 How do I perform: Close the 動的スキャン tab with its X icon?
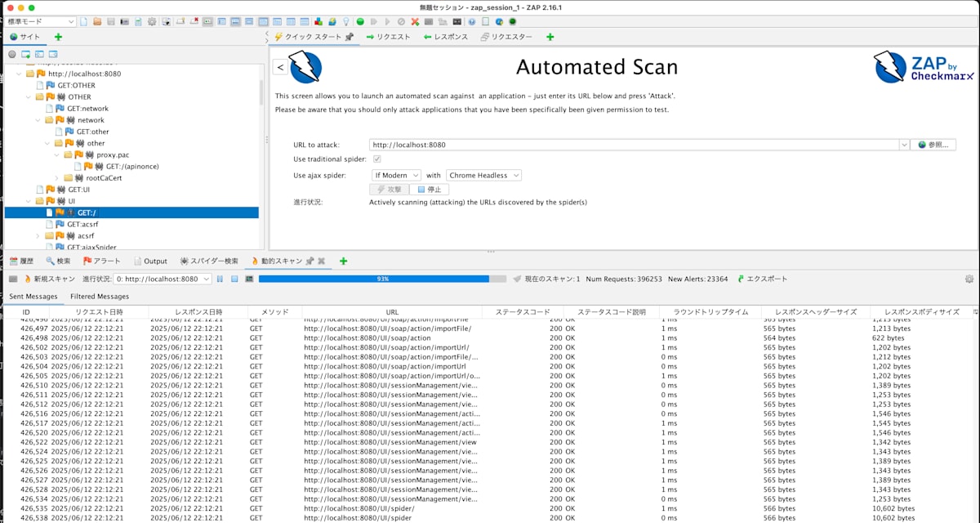(x=321, y=261)
